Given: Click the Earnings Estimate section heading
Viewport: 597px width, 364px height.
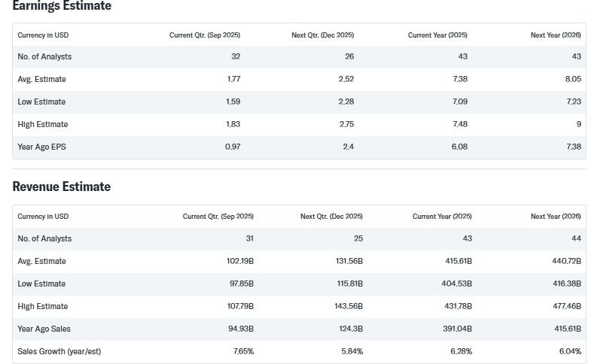Looking at the screenshot, I should click(62, 6).
